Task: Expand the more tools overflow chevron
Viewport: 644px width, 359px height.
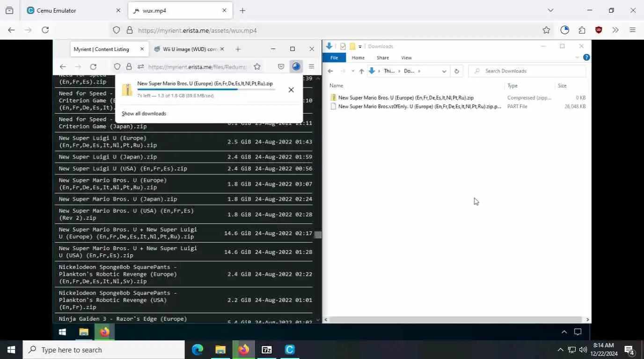Action: [x=615, y=30]
